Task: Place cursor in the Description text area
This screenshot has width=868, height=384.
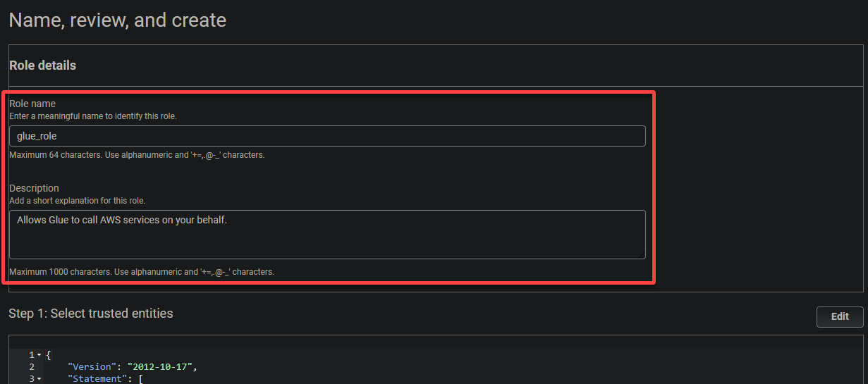Action: [x=327, y=235]
